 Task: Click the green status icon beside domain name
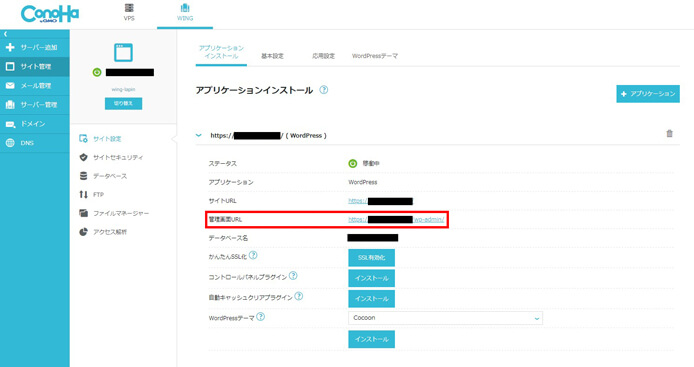[97, 72]
